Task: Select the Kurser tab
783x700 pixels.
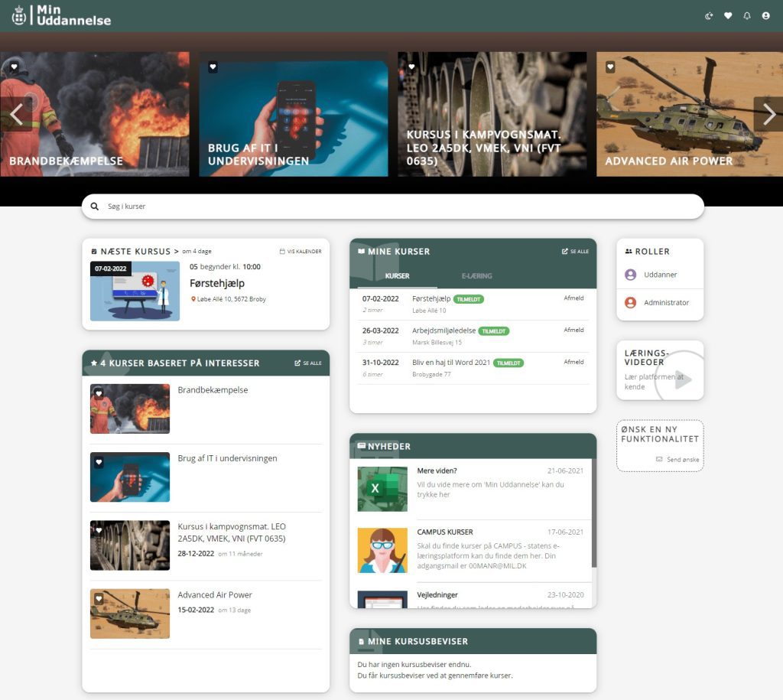Action: point(397,276)
